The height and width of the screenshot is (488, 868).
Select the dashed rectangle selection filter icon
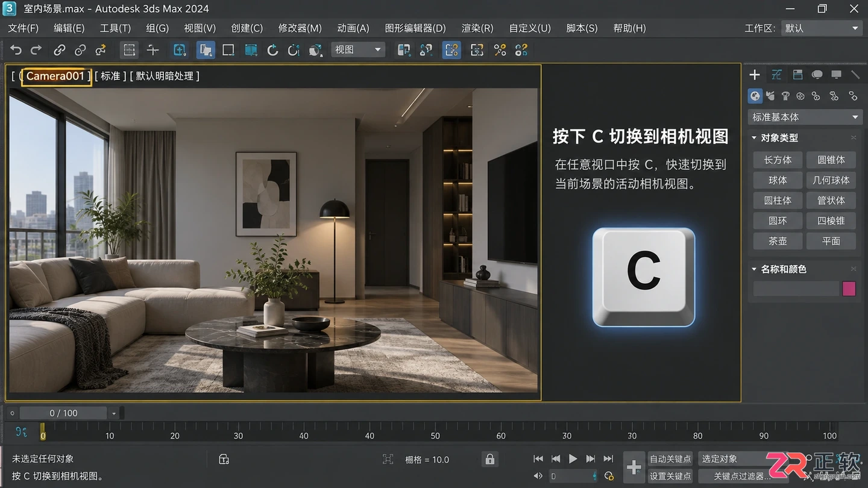129,50
